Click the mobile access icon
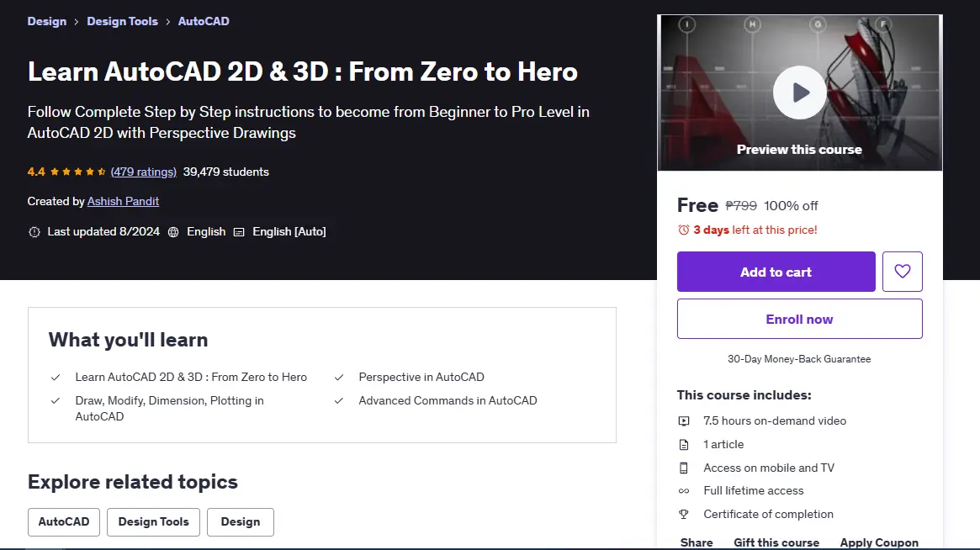The height and width of the screenshot is (550, 980). click(684, 468)
